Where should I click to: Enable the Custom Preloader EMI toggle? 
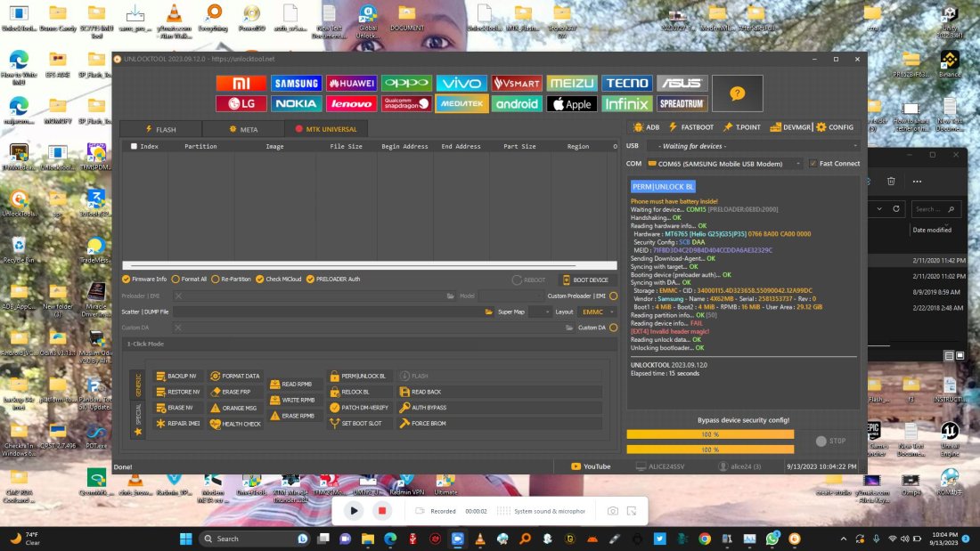(x=614, y=296)
